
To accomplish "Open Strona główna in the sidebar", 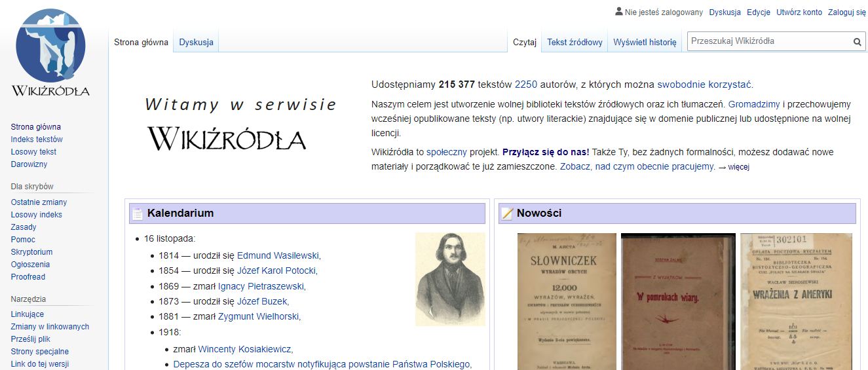I will pyautogui.click(x=36, y=127).
